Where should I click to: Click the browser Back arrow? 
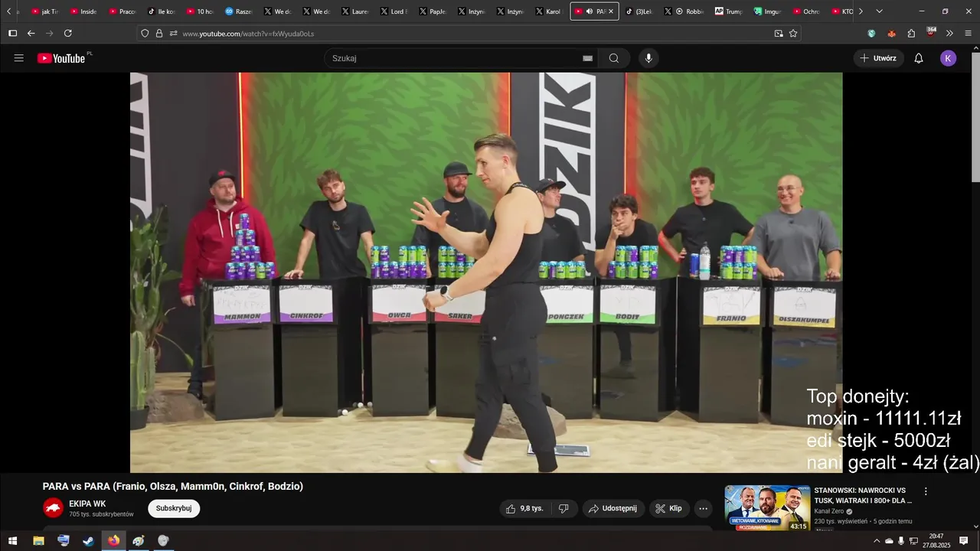click(31, 33)
